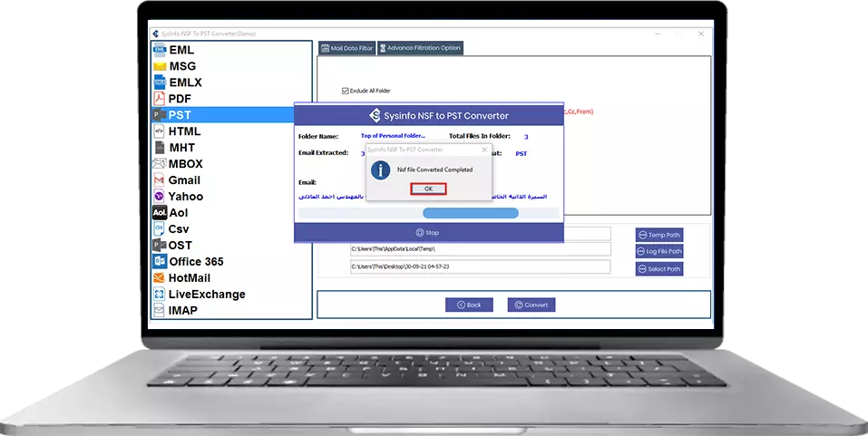Click the Total Files In Folder label
Screen dimensions: 868x436
pyautogui.click(x=480, y=136)
